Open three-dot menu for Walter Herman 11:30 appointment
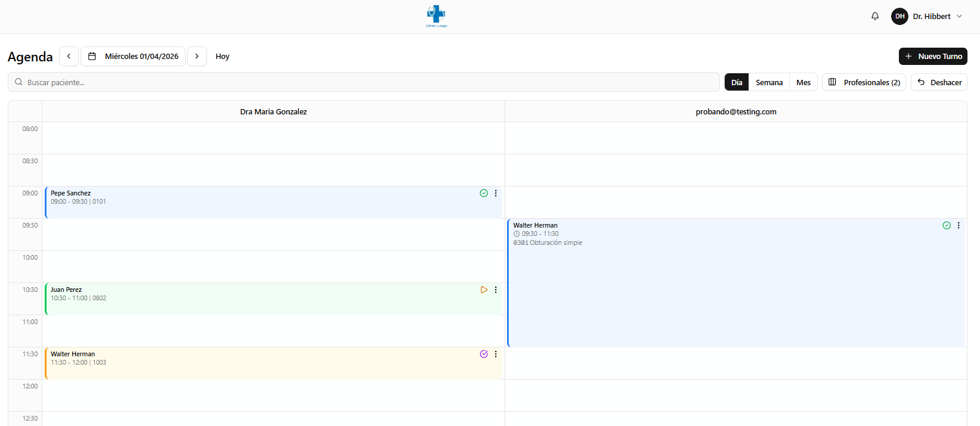Viewport: 980px width, 426px height. (x=496, y=354)
